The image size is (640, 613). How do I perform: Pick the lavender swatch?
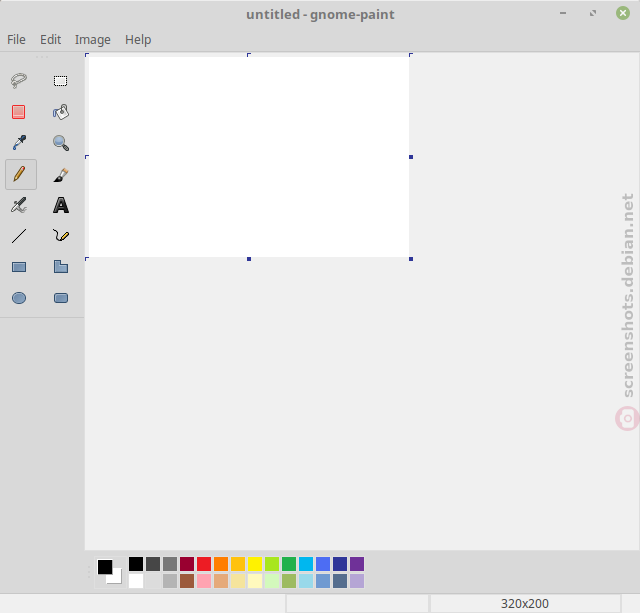(x=357, y=581)
